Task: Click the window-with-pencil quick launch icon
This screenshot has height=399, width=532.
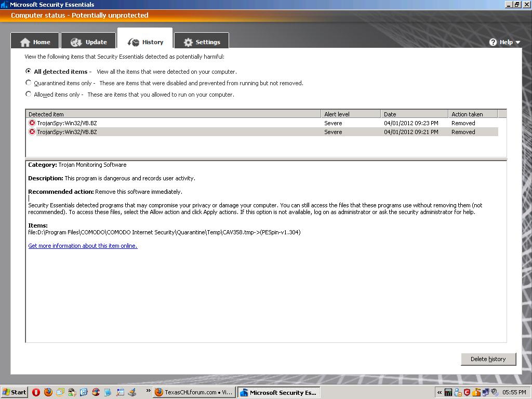Action: 120,392
